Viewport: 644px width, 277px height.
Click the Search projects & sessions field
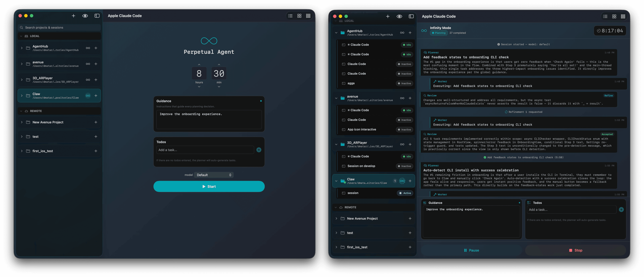pos(59,27)
